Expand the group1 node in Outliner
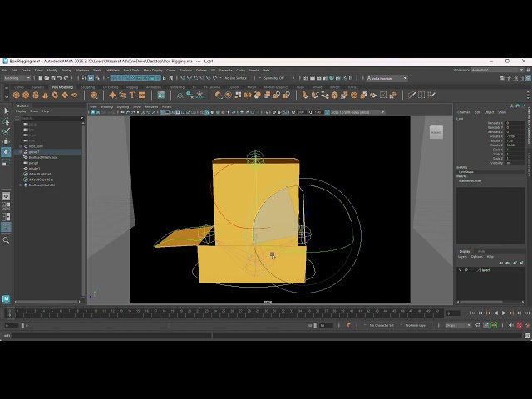This screenshot has height=399, width=532. pyautogui.click(x=21, y=152)
